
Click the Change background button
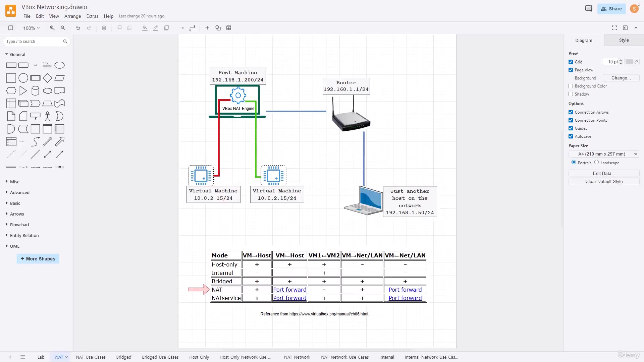(621, 78)
